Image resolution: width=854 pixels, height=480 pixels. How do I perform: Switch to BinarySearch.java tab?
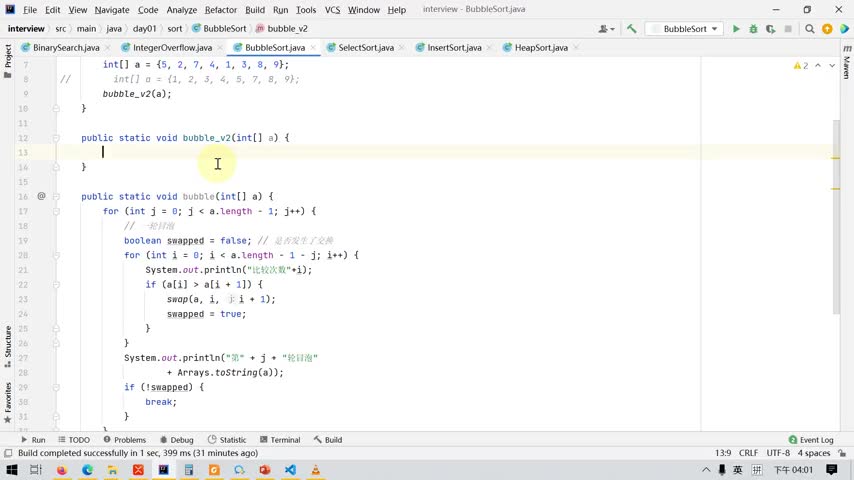(65, 48)
